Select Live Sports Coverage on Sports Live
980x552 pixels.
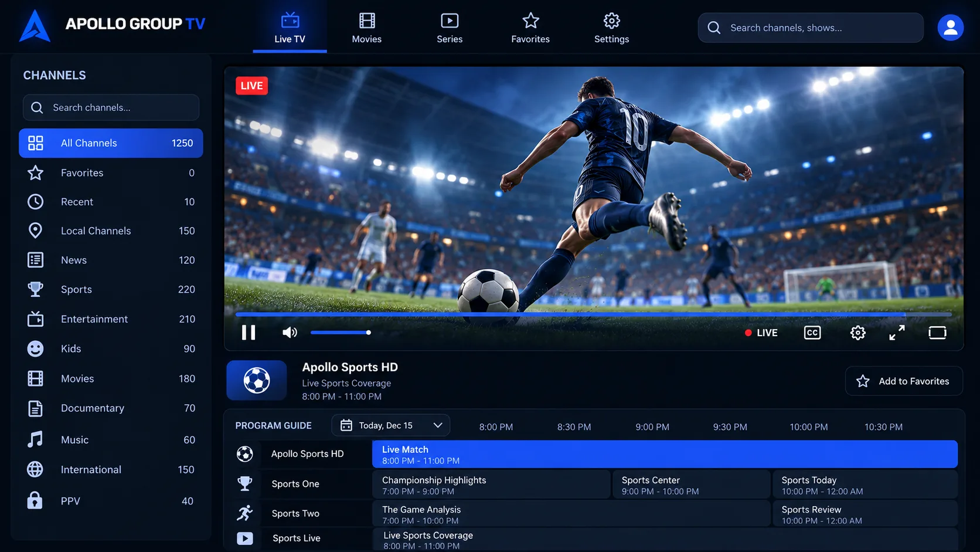(665, 540)
